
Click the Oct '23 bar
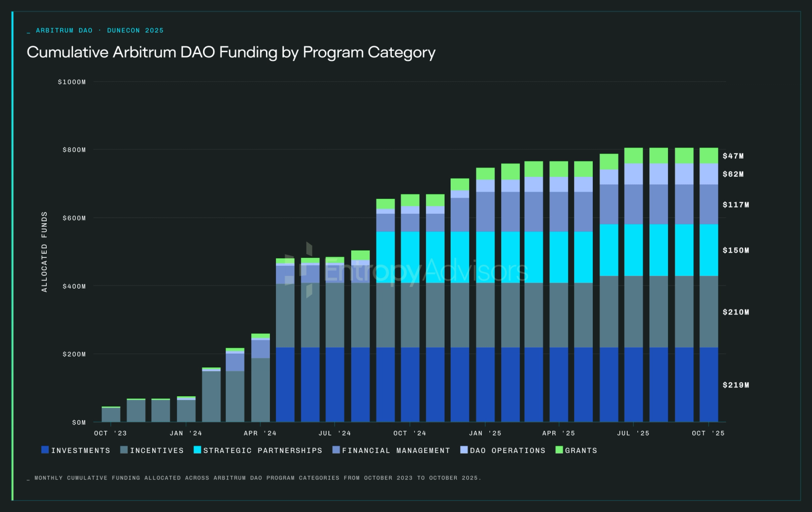(111, 415)
